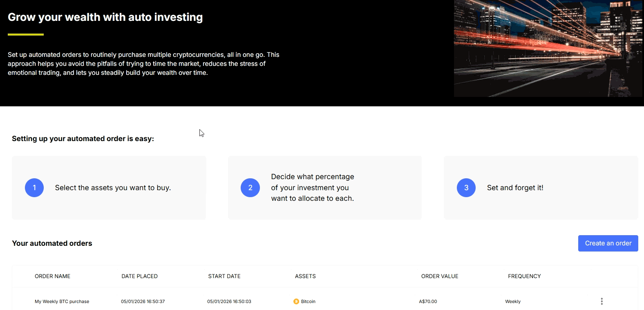Sort the table by FREQUENCY
The width and height of the screenshot is (644, 310).
[524, 276]
